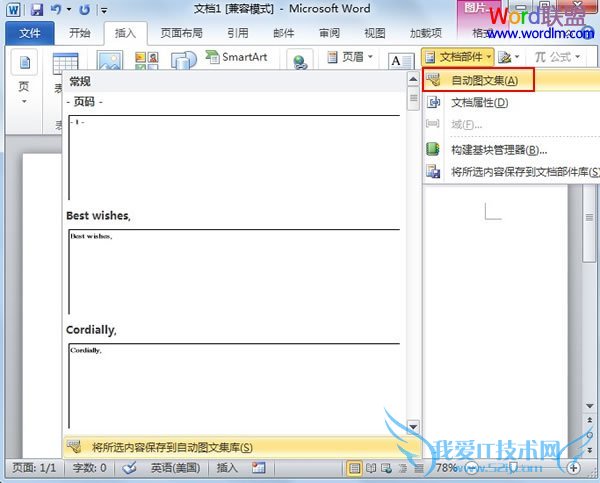
Task: Switch to Print Layout view
Action: point(354,468)
